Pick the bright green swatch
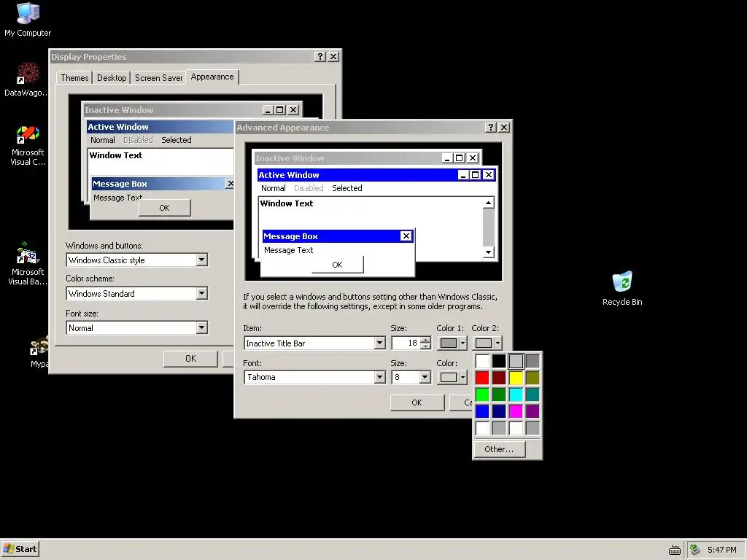The image size is (747, 560). [482, 394]
